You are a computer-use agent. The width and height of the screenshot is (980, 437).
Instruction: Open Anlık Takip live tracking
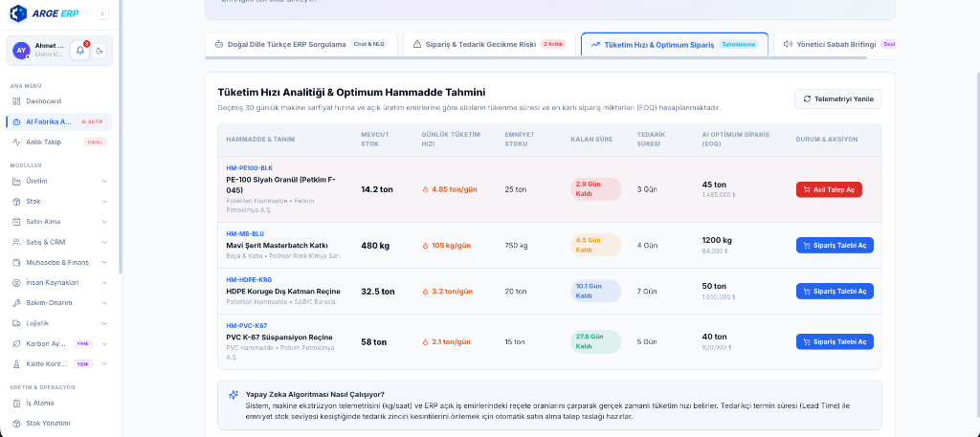pyautogui.click(x=59, y=142)
